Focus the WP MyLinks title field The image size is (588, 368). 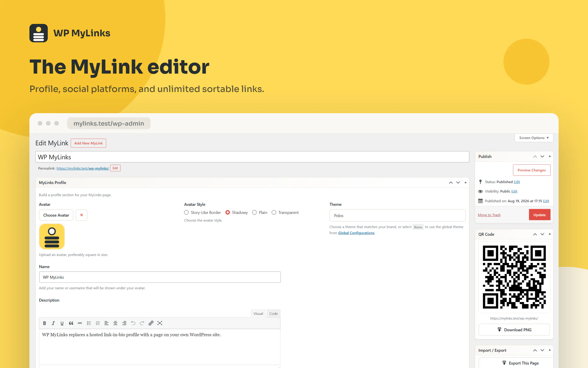coord(252,157)
